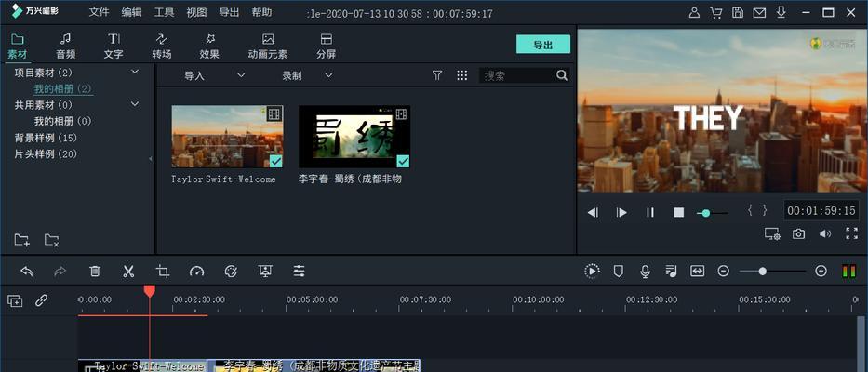
Task: Click the filter funnel icon
Action: coord(437,76)
